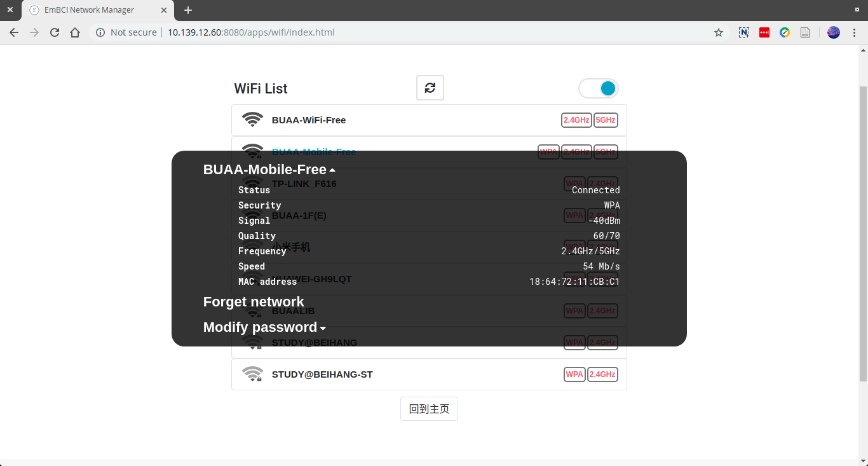Select the BUAA-WiFi-Free signal strength icon

coord(252,119)
